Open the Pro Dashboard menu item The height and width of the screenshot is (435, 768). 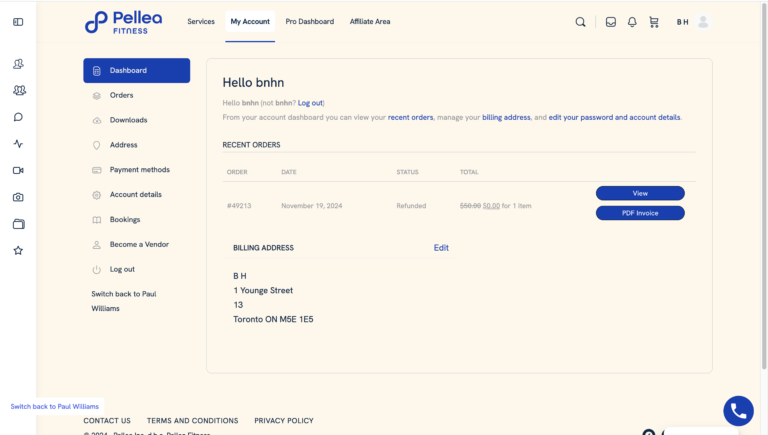pyautogui.click(x=310, y=22)
